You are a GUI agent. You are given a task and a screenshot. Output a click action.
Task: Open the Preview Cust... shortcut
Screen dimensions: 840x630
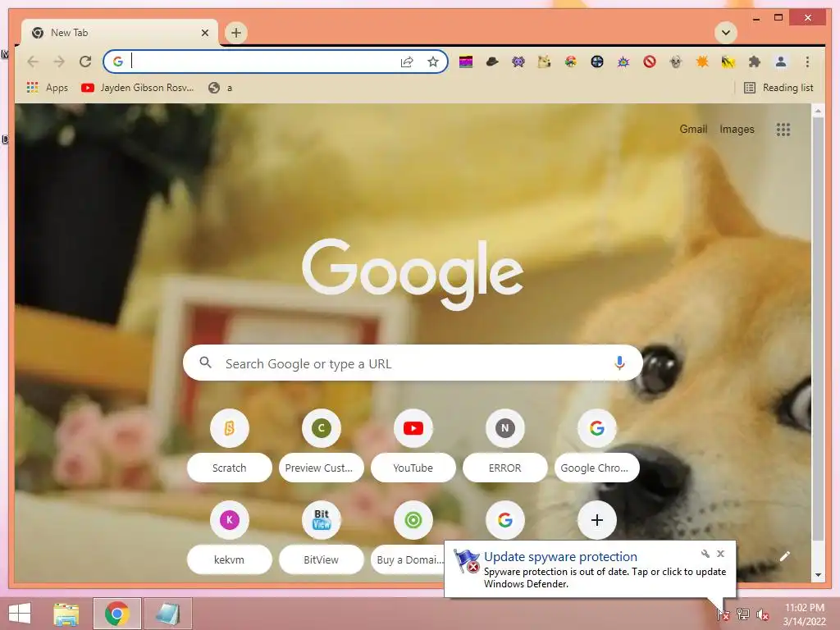(321, 445)
